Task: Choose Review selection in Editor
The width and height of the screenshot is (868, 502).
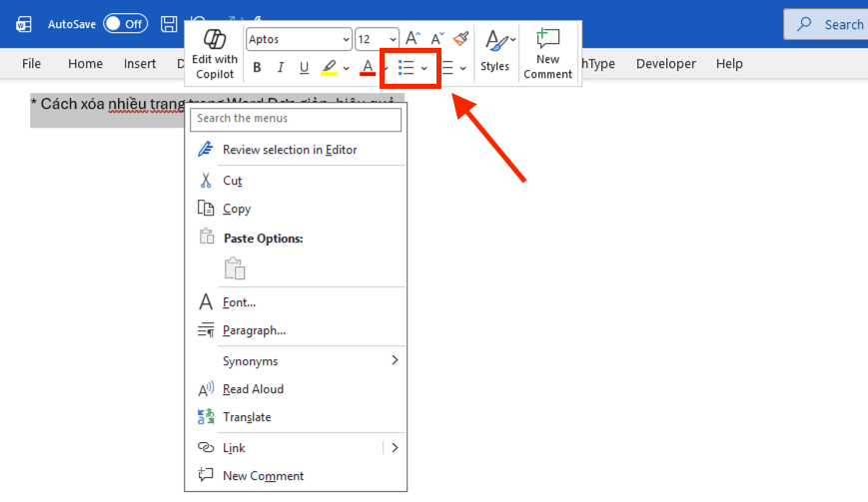Action: click(x=296, y=150)
